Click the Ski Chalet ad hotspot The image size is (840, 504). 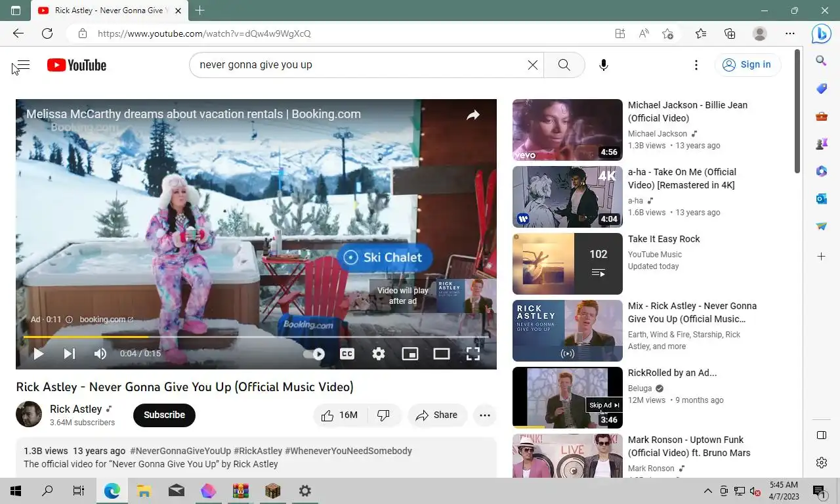tap(385, 257)
